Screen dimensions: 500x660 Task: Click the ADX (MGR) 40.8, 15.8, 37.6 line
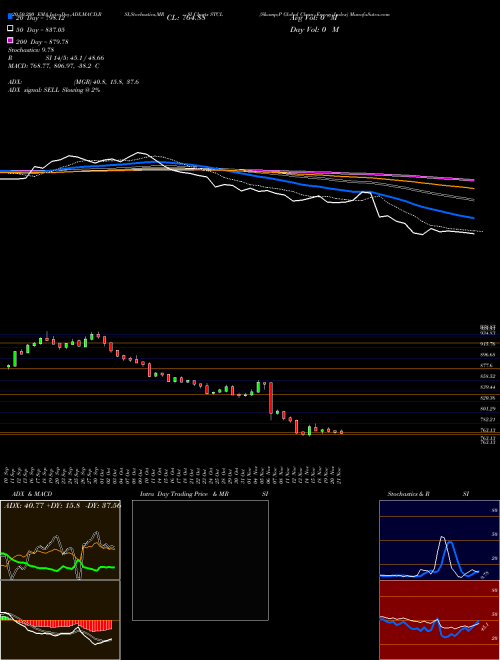click(73, 82)
